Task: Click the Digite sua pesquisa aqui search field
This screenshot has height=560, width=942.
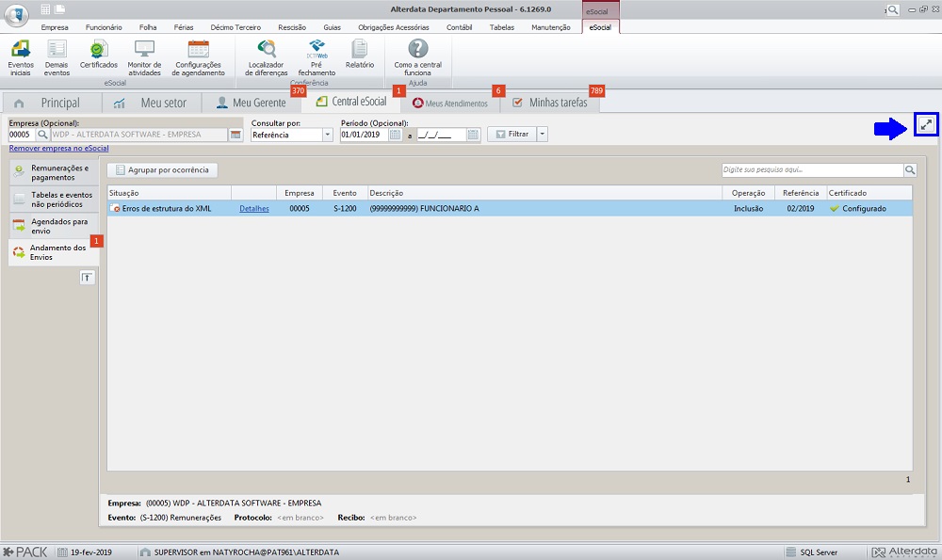Action: pyautogui.click(x=812, y=169)
